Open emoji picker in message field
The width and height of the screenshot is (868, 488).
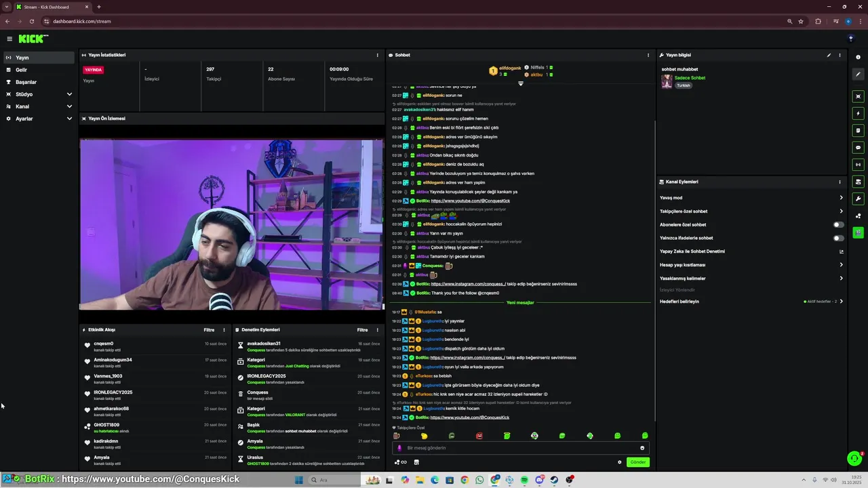(642, 447)
